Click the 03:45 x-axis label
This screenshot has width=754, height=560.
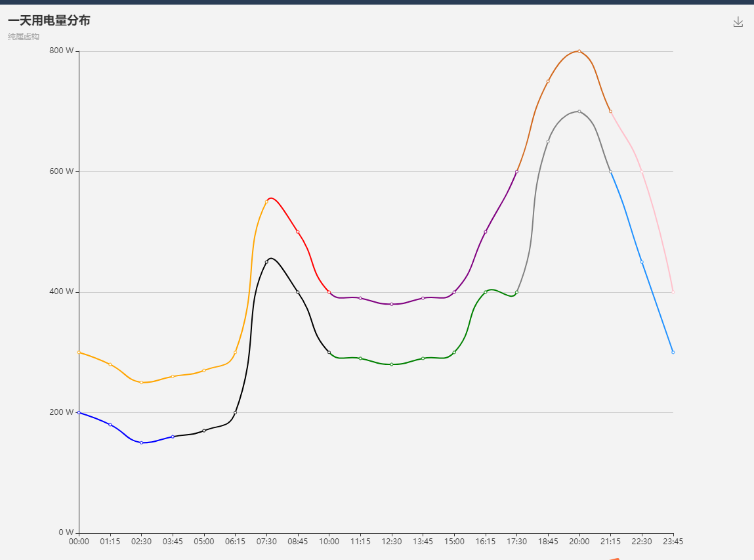(173, 542)
